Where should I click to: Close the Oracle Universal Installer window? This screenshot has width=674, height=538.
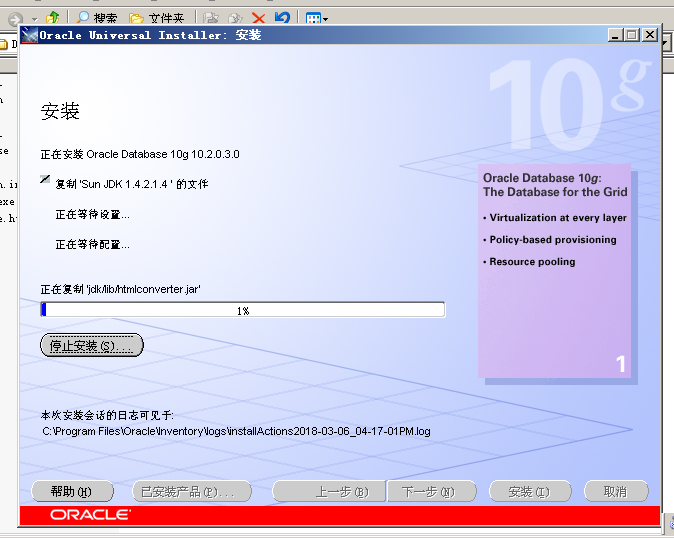(x=650, y=35)
